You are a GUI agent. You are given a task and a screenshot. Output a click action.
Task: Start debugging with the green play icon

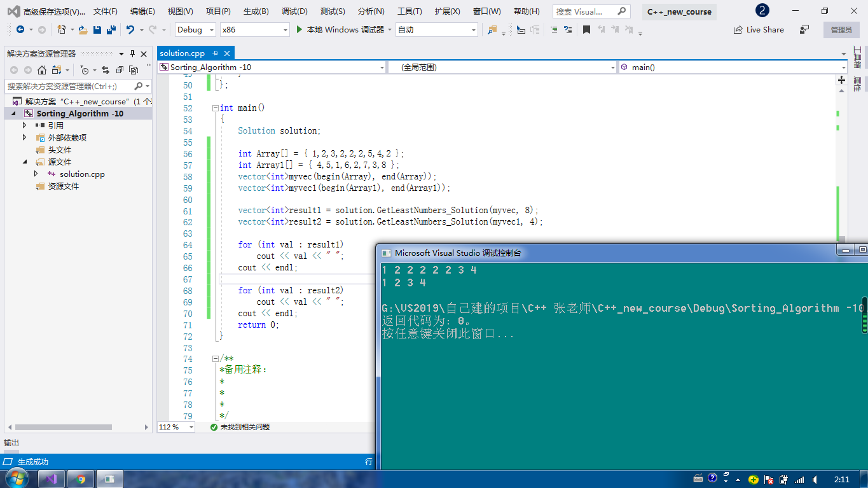tap(300, 29)
